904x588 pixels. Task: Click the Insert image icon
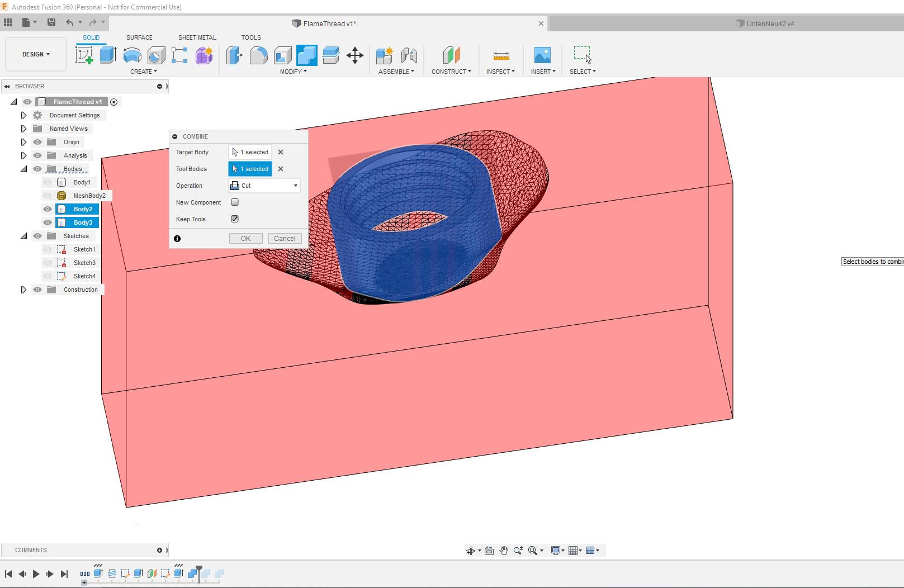point(542,55)
